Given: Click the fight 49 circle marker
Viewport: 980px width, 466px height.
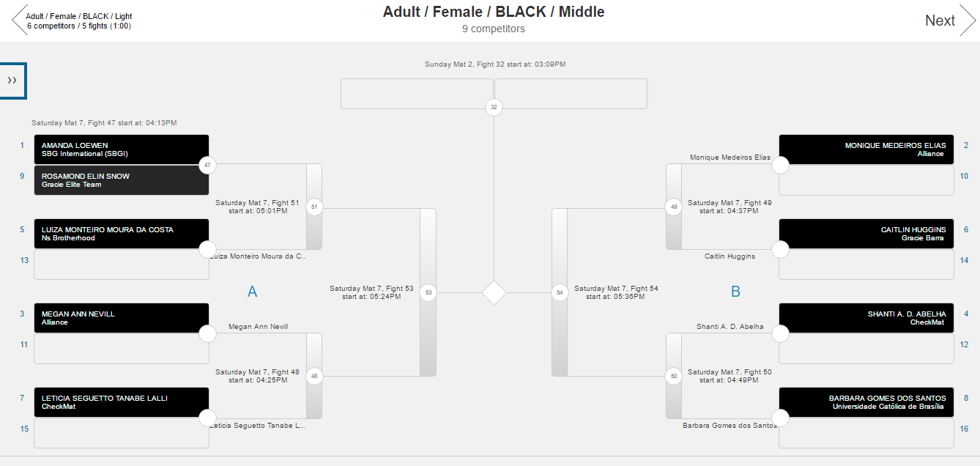Looking at the screenshot, I should pos(674,207).
